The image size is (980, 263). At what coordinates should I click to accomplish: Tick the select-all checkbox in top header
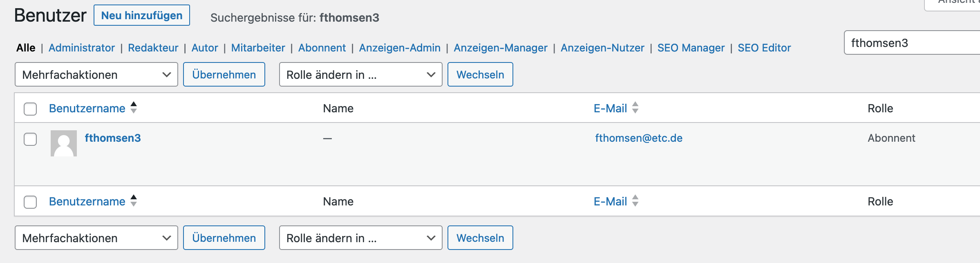tap(30, 109)
